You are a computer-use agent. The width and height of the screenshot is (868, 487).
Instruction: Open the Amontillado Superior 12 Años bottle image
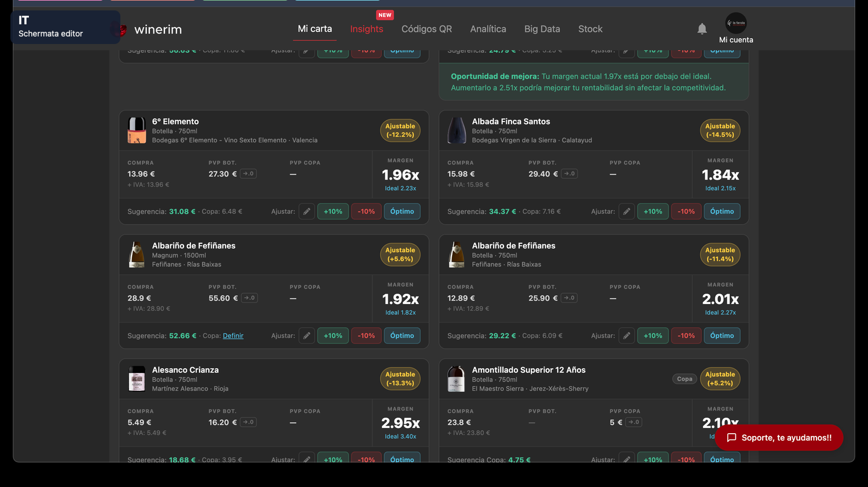point(457,379)
